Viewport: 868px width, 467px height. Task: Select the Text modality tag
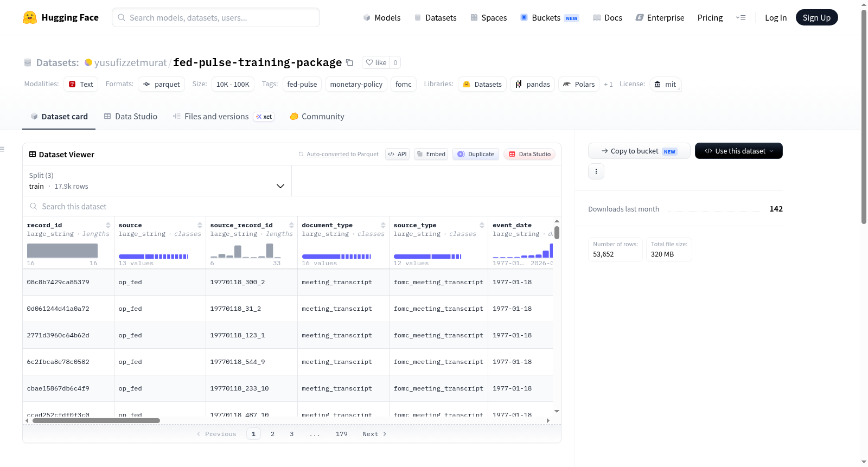coord(81,84)
